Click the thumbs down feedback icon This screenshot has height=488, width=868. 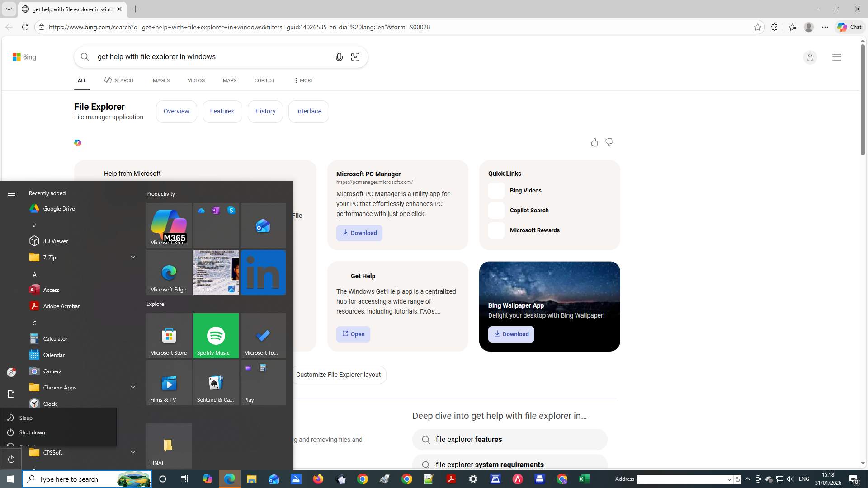[x=609, y=143]
